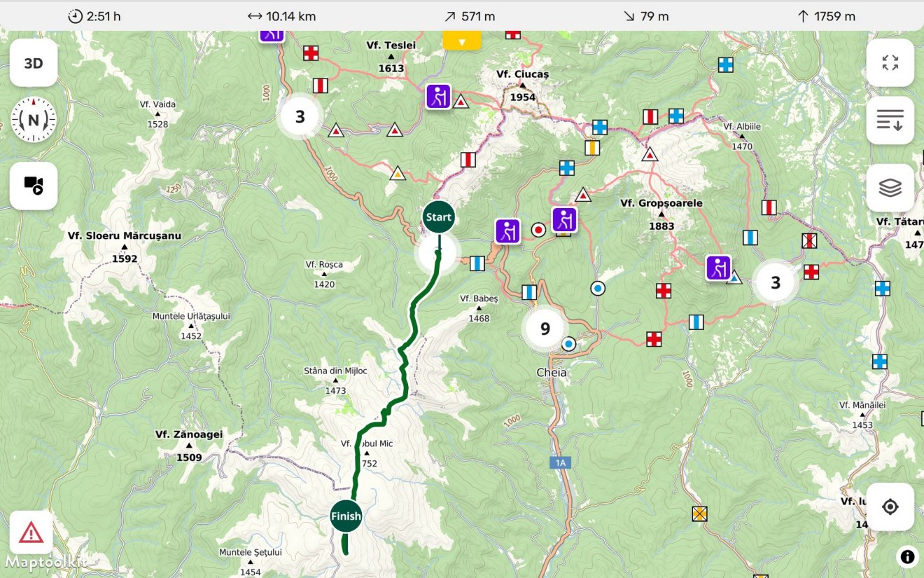Click the Vf. Ciucaș 1954 peak label
The height and width of the screenshot is (578, 924).
(523, 85)
